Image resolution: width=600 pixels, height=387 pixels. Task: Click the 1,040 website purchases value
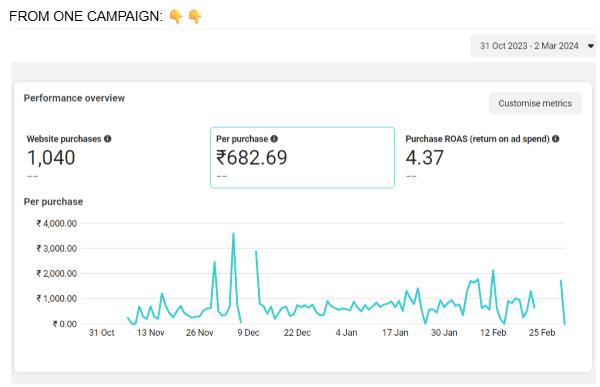[51, 158]
